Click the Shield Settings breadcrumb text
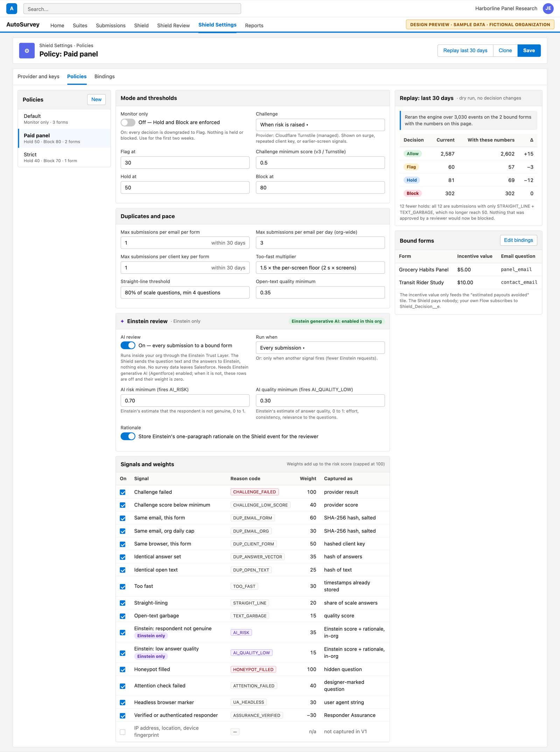The width and height of the screenshot is (560, 752). click(x=56, y=45)
